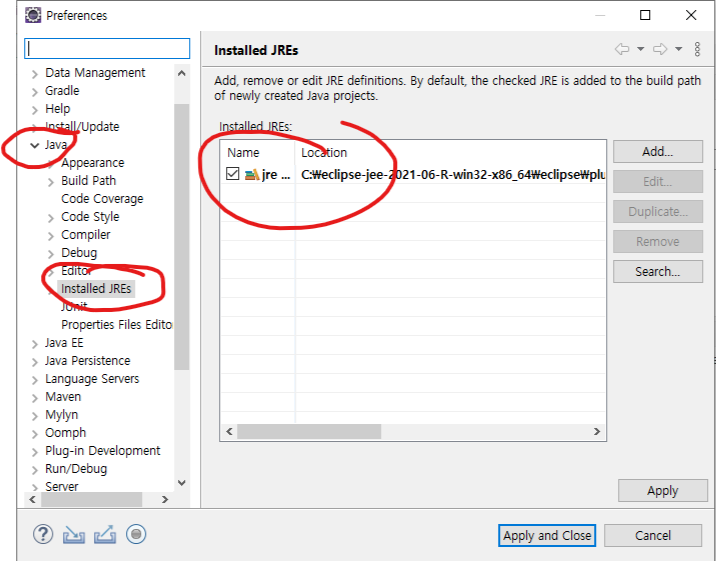716x561 pixels.
Task: Click the import preferences icon
Action: (x=74, y=535)
